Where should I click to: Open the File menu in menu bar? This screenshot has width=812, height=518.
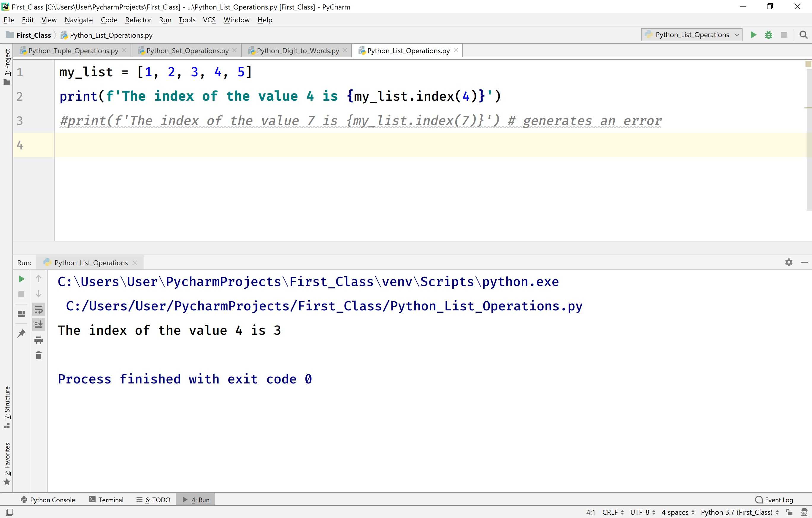[9, 20]
